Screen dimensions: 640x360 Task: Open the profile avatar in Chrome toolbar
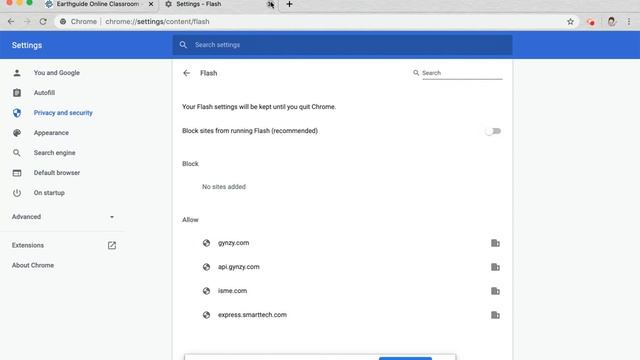(x=611, y=22)
